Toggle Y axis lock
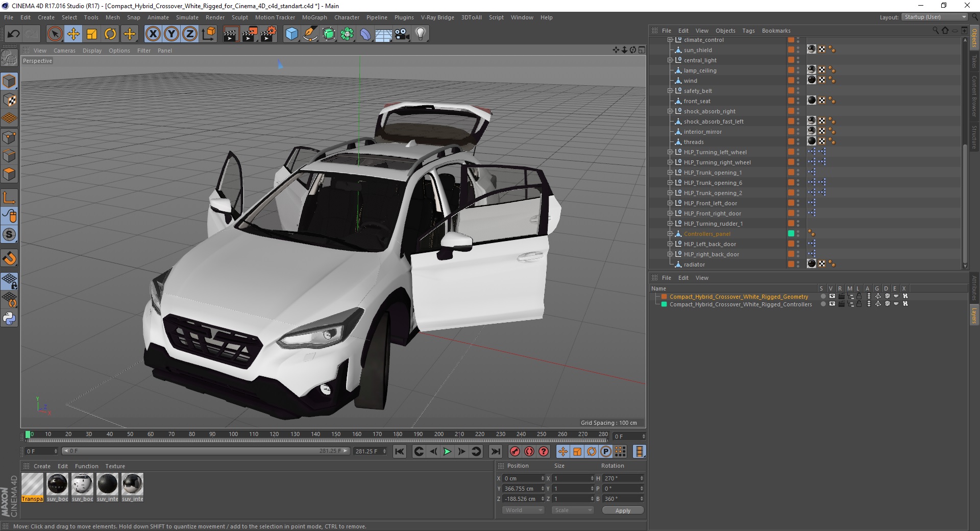 171,34
